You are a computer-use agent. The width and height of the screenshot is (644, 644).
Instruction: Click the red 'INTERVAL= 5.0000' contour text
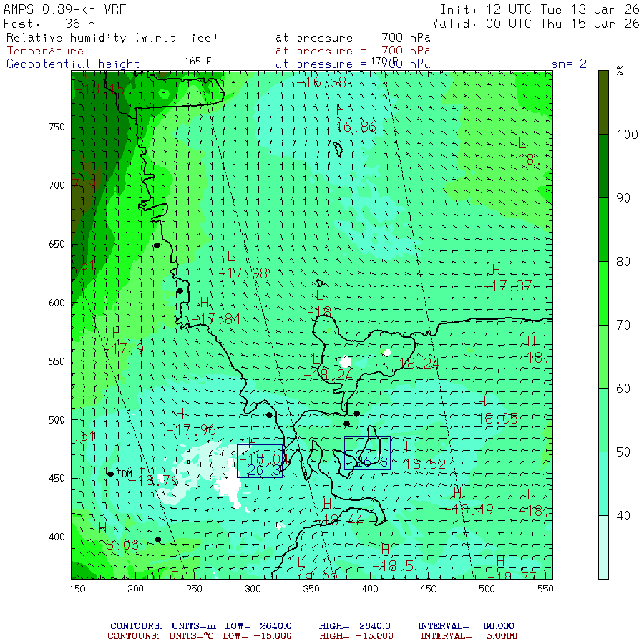click(x=469, y=636)
